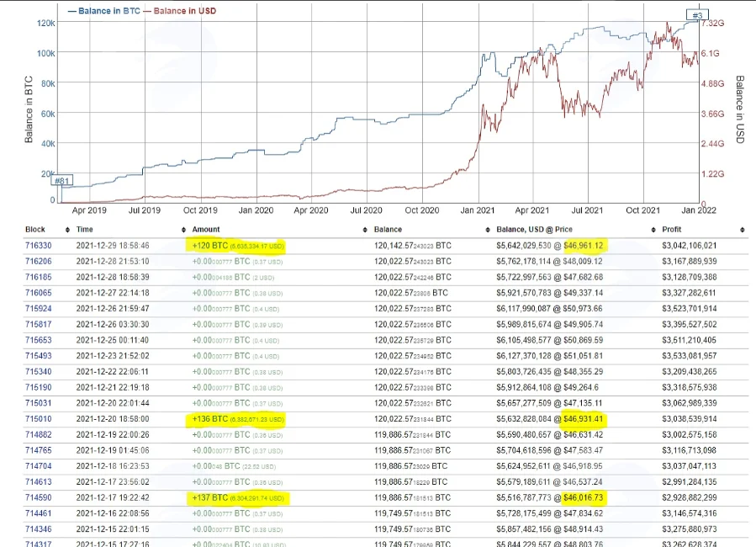Click the Block column header

(x=35, y=230)
